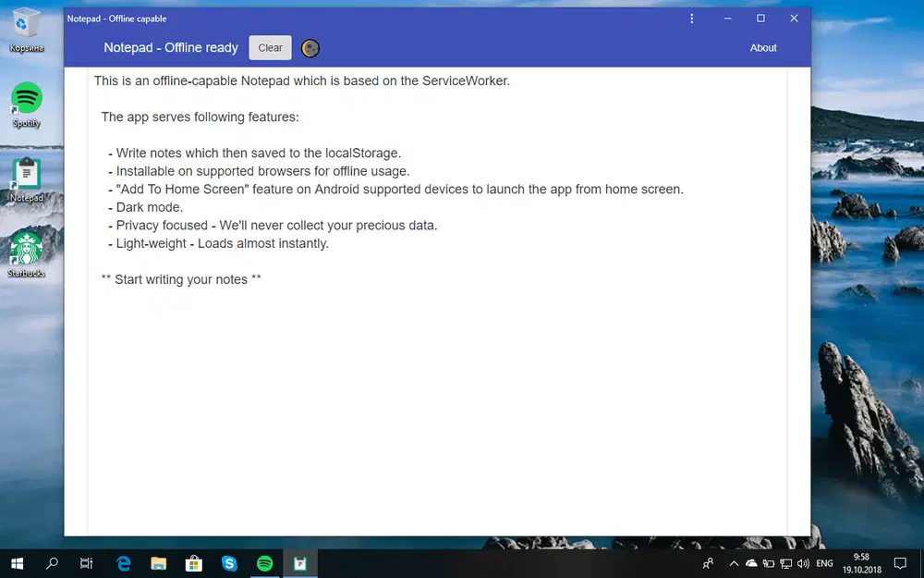
Task: Open Microsoft Edge from the taskbar
Action: pyautogui.click(x=123, y=563)
